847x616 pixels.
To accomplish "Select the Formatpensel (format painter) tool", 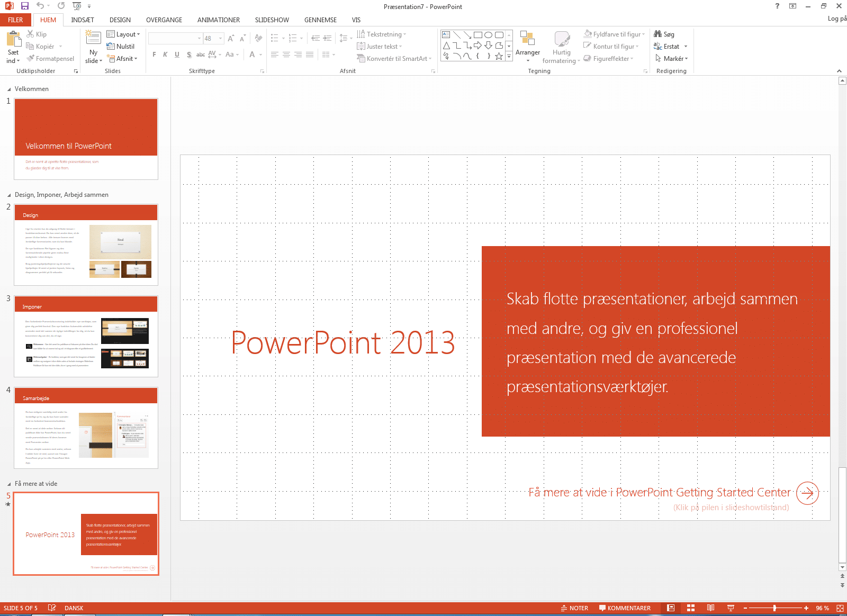I will [x=50, y=58].
